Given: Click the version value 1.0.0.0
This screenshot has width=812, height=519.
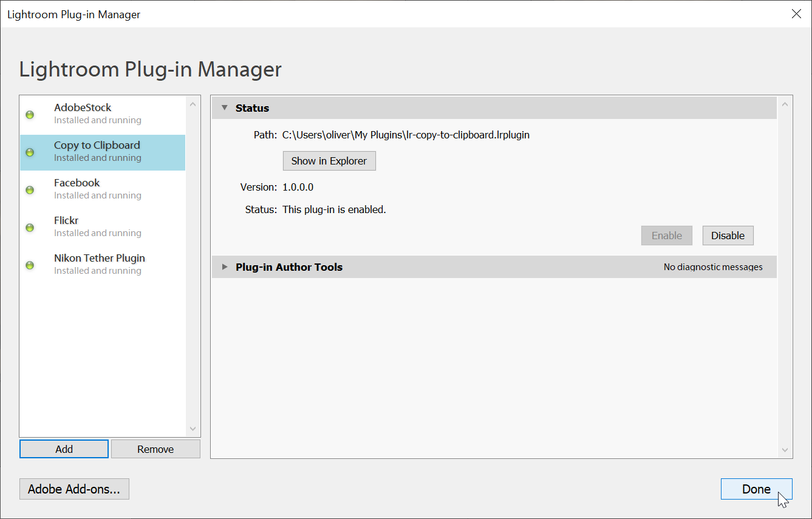Looking at the screenshot, I should [298, 187].
